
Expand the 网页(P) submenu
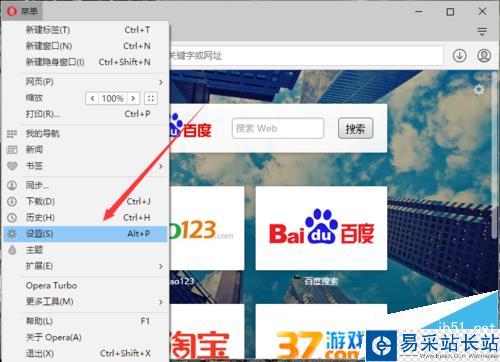pos(85,82)
